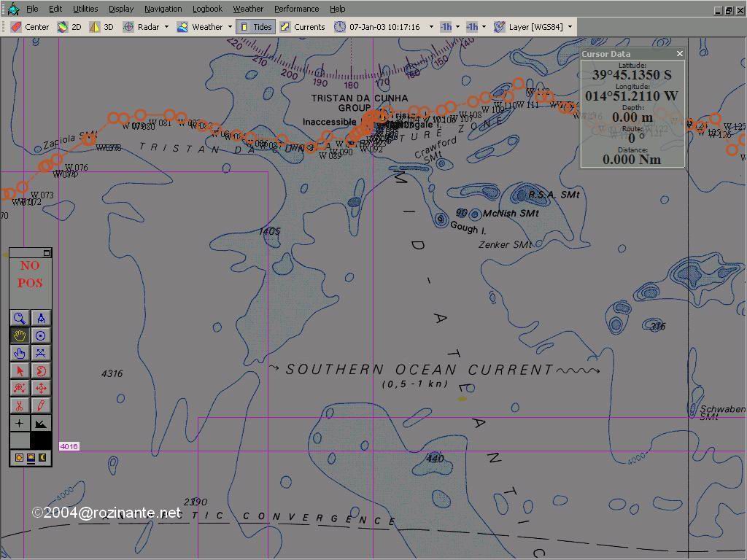This screenshot has width=747, height=560.
Task: Switch to night display mode moon icon
Action: tap(42, 458)
